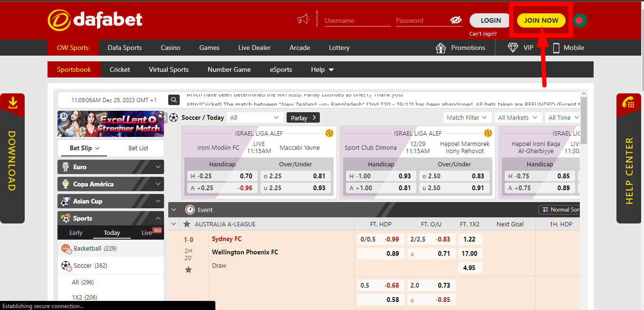
Task: Open Number Game page
Action: point(229,69)
